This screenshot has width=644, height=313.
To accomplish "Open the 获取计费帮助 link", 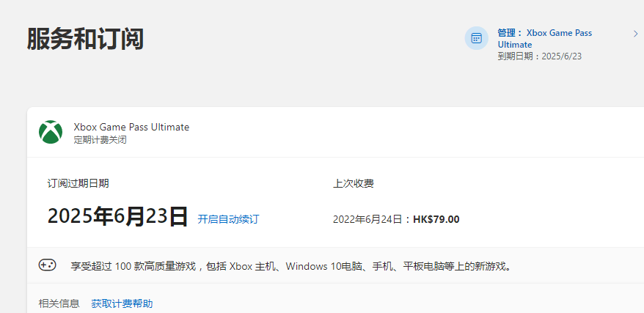I will pyautogui.click(x=122, y=303).
